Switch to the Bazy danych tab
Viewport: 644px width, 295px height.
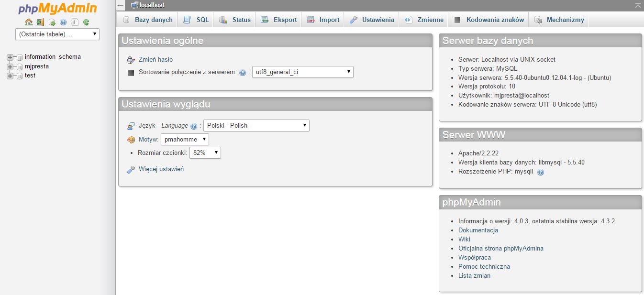tap(148, 20)
